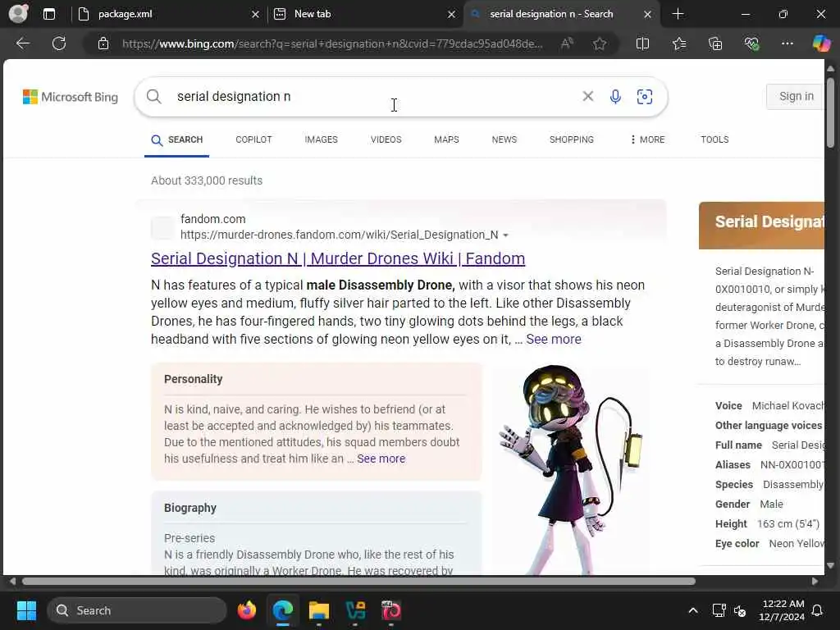Clear the Bing search box text
Viewport: 840px width, 630px height.
(x=587, y=97)
